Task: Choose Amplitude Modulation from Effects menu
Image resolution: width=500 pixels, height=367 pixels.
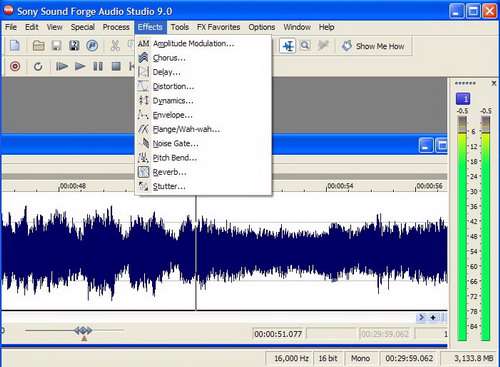Action: pos(203,44)
